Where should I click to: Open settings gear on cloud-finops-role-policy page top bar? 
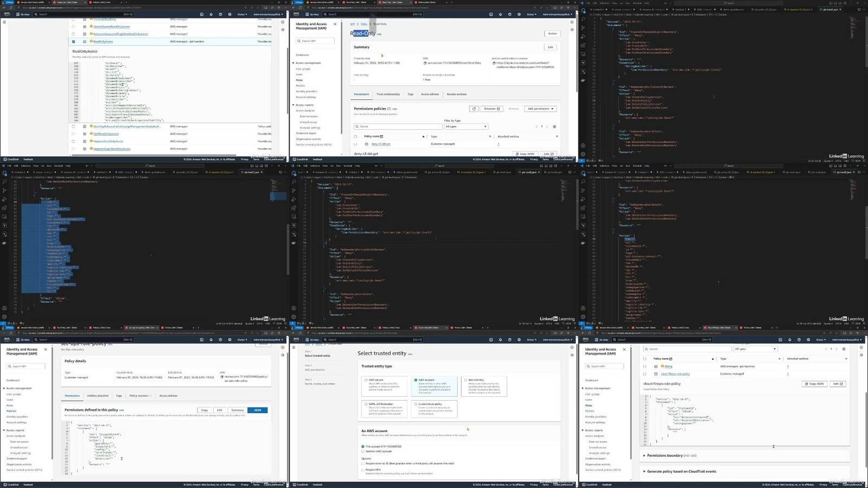point(808,340)
